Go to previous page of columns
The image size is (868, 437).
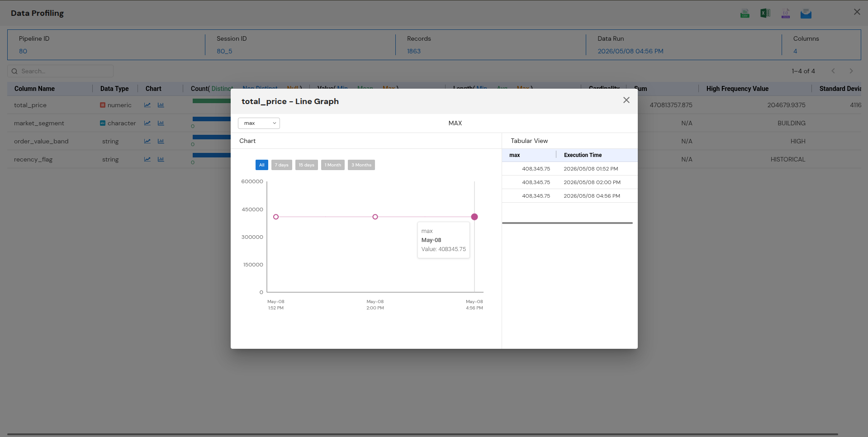pos(833,71)
